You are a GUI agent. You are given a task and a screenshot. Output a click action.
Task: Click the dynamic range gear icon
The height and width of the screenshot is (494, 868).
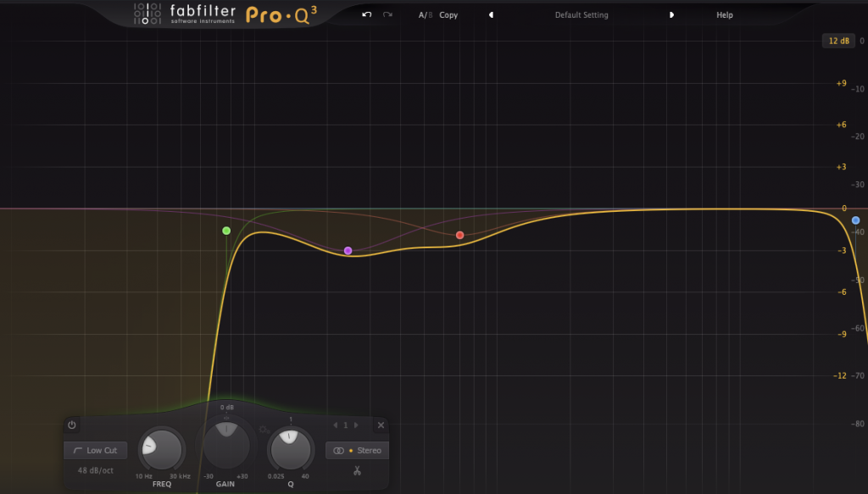264,430
